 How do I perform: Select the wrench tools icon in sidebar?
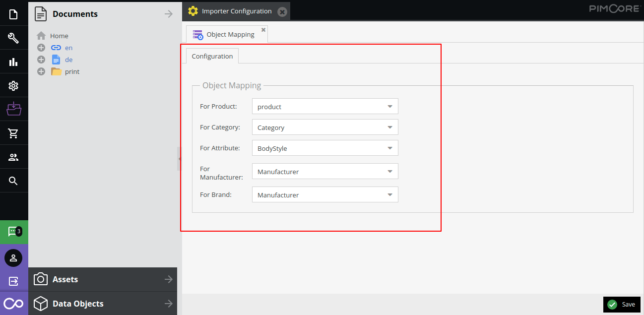[13, 37]
